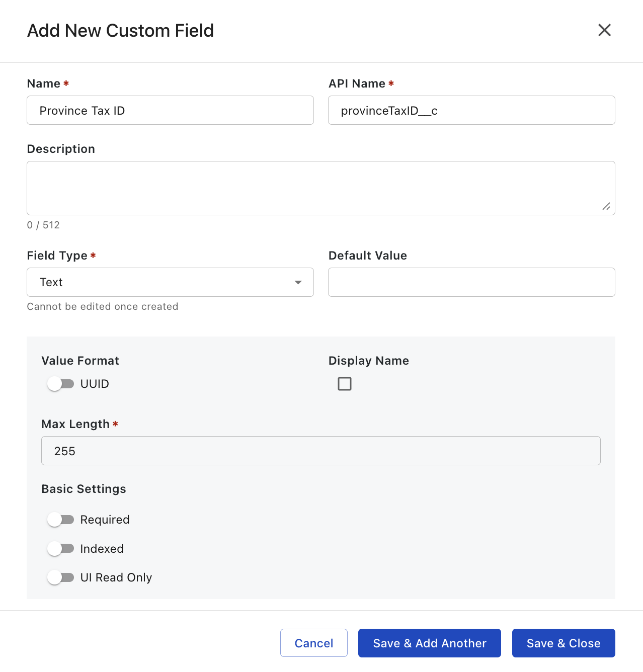Turn on the Required switch
The width and height of the screenshot is (643, 672).
tap(60, 520)
